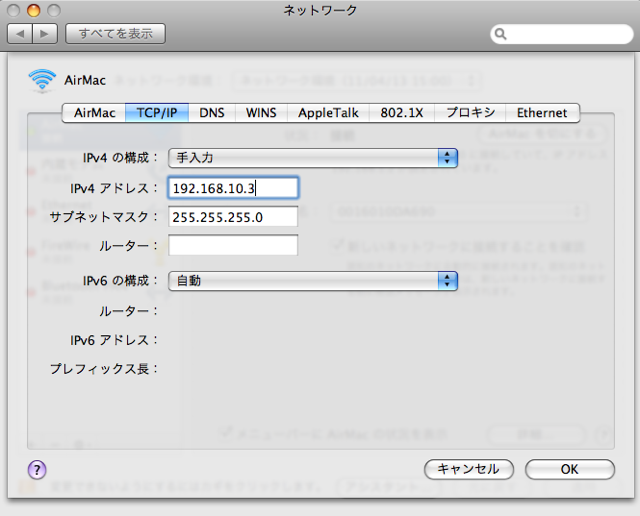The width and height of the screenshot is (640, 516).
Task: Click the プレフィックス長 label
Action: (x=103, y=369)
